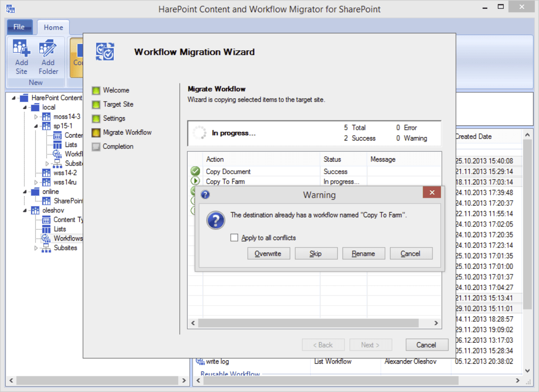Click the question mark icon in Warning title bar
Image resolution: width=539 pixels, height=392 pixels.
[x=205, y=195]
